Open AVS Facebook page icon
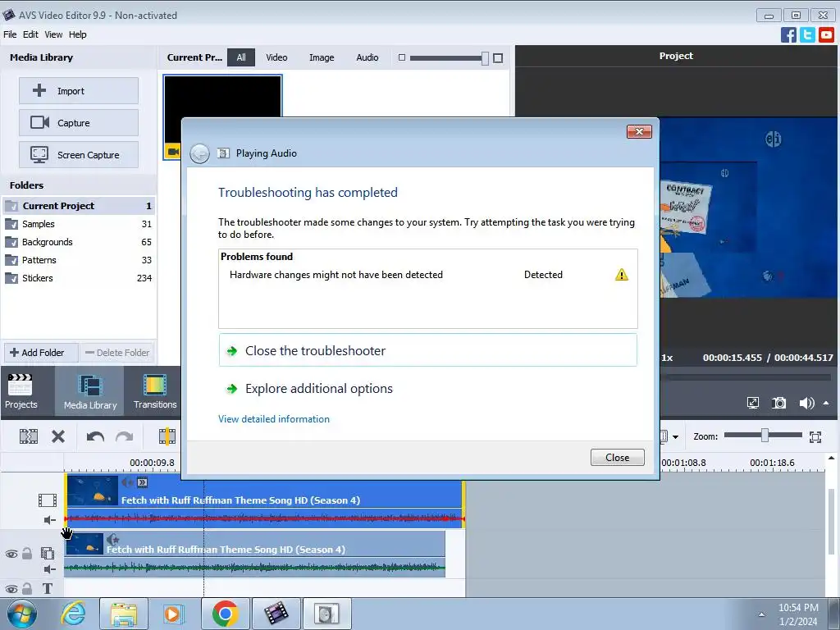 788,35
